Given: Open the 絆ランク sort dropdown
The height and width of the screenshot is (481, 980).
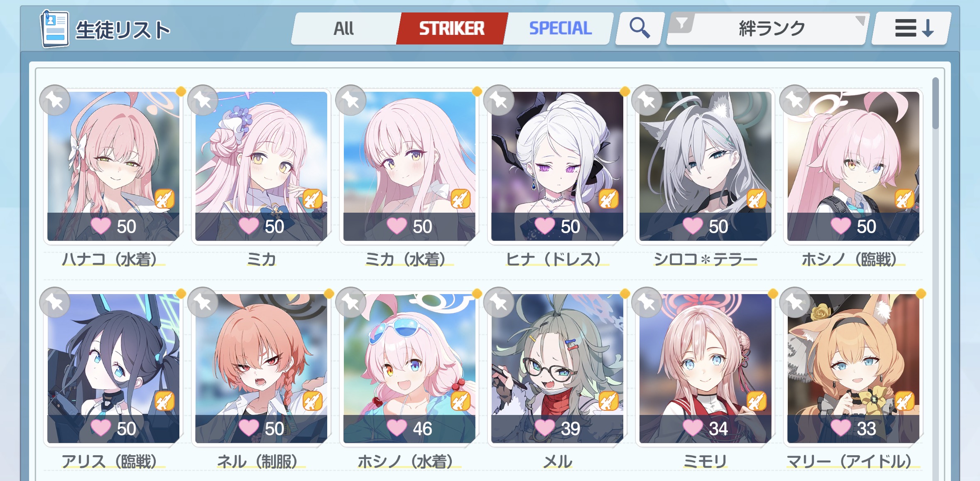Looking at the screenshot, I should coord(768,28).
